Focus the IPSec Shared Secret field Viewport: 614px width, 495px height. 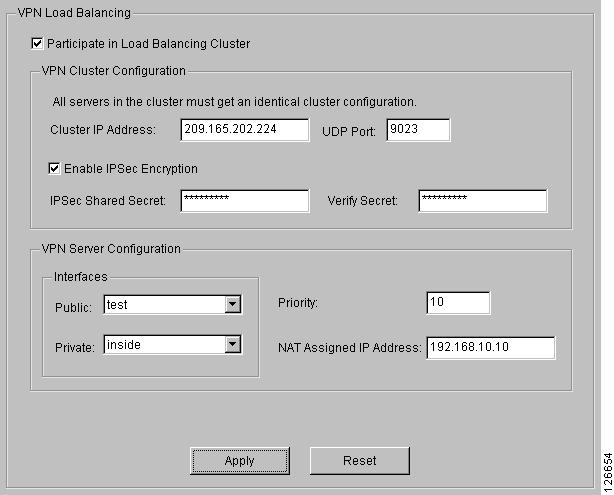245,201
